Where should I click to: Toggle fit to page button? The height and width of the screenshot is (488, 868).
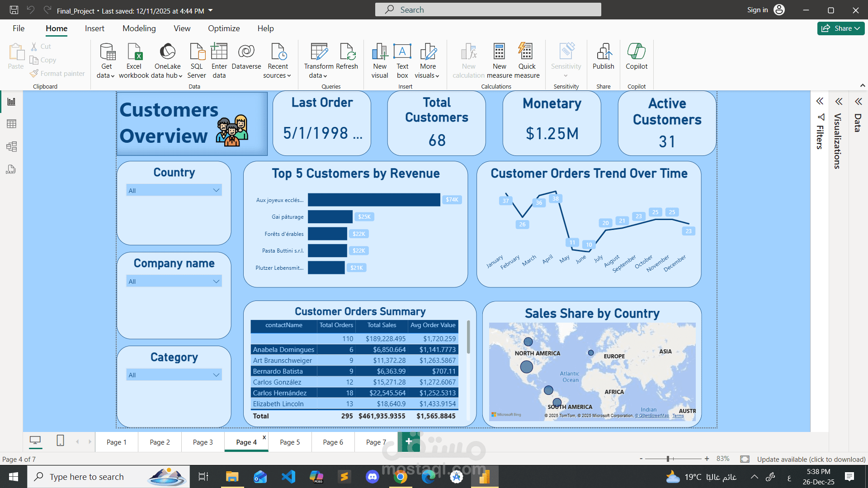click(745, 459)
